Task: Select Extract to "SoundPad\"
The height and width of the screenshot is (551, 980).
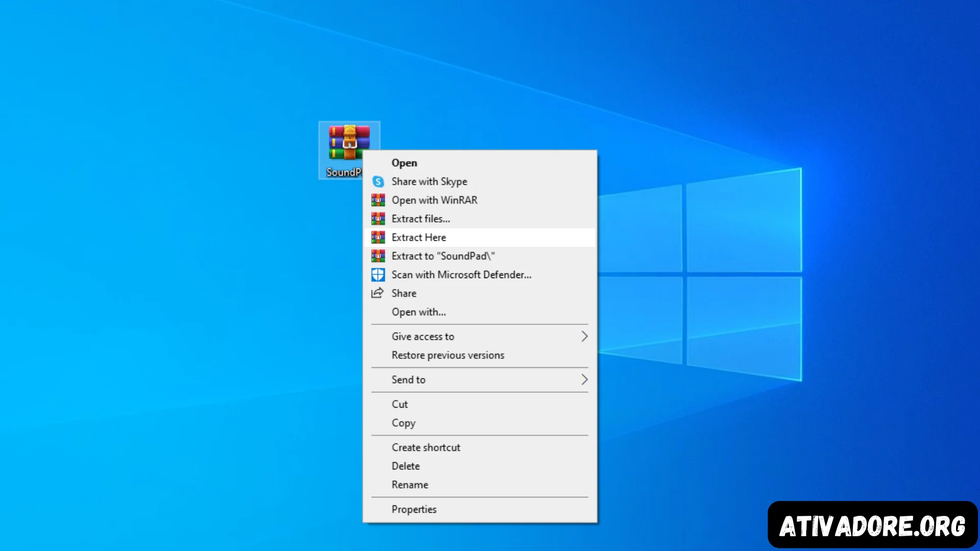Action: 480,256
